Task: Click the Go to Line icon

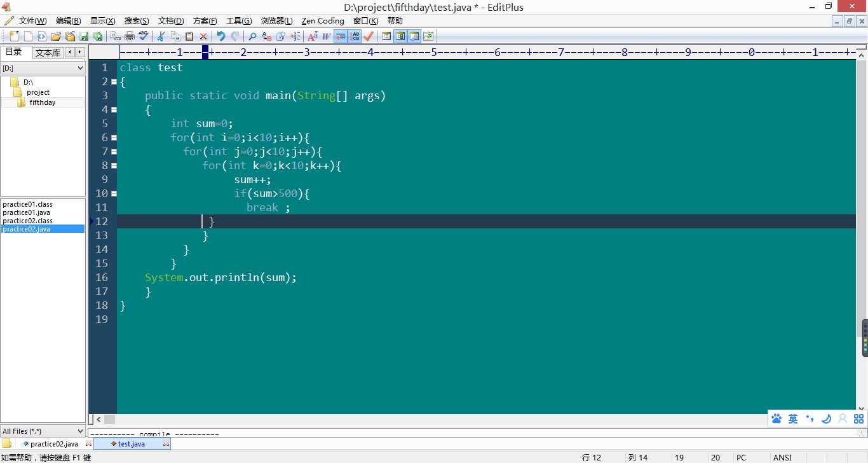Action: coord(294,36)
